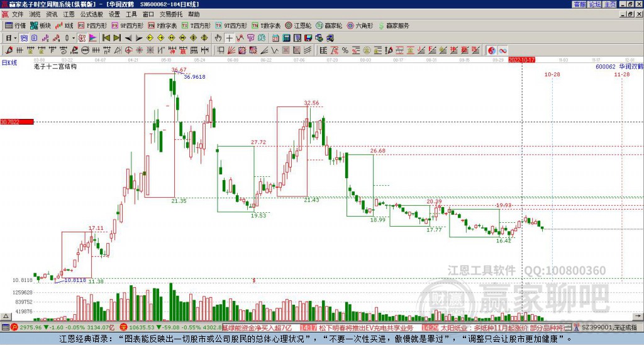
Task: Select the circle with line drawing tool
Action: [85, 50]
